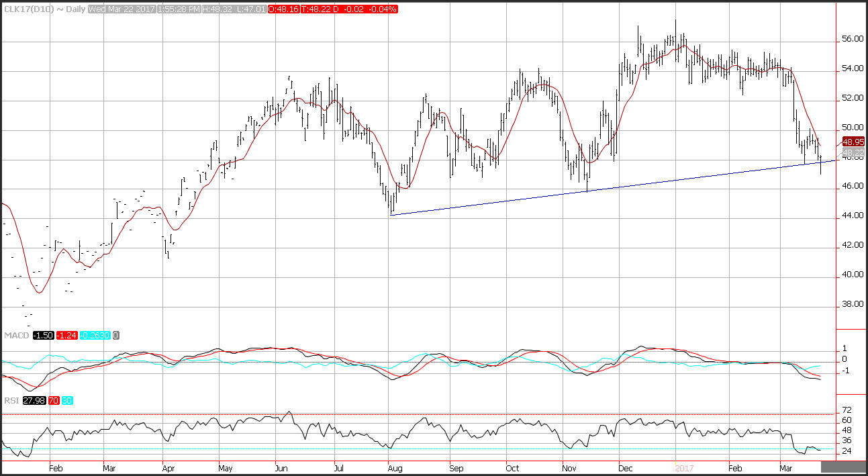Click the CLK17(D10) Daily symbol label
This screenshot has width=868, height=476.
pos(44,10)
